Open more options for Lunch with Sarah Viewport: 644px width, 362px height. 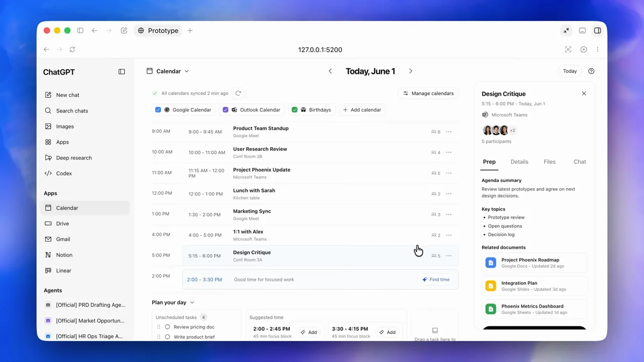click(x=449, y=194)
